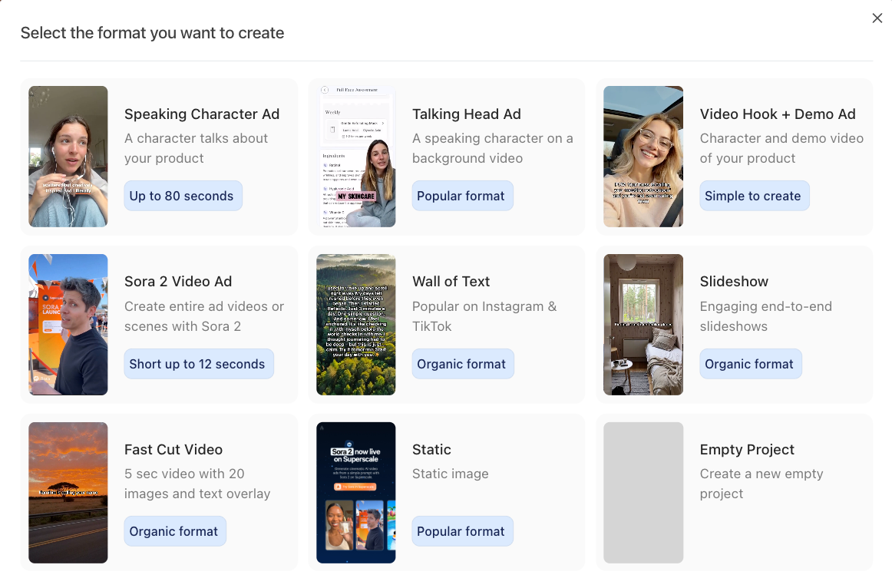Choose the Fast Cut Video sunset thumbnail

tap(68, 493)
